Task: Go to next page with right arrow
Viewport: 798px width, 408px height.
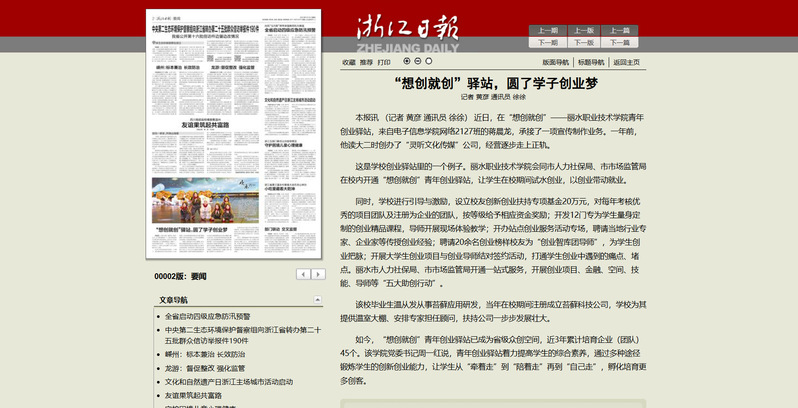Action: coord(318,274)
